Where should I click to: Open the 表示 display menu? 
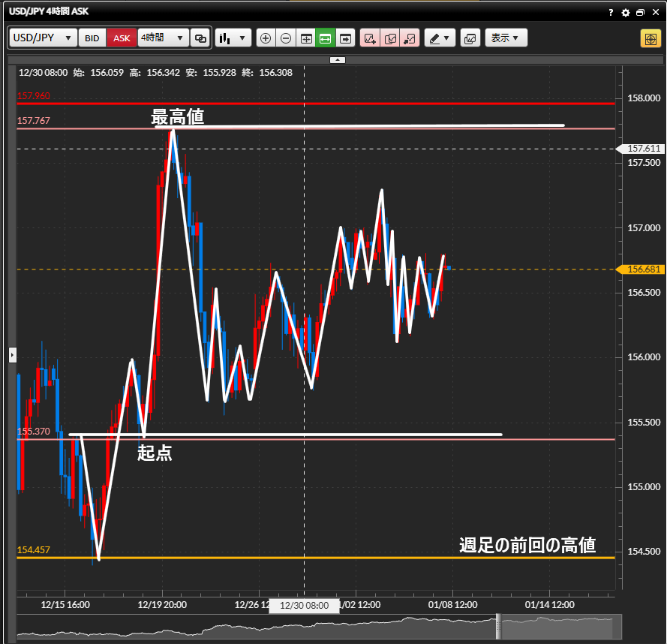[x=506, y=38]
